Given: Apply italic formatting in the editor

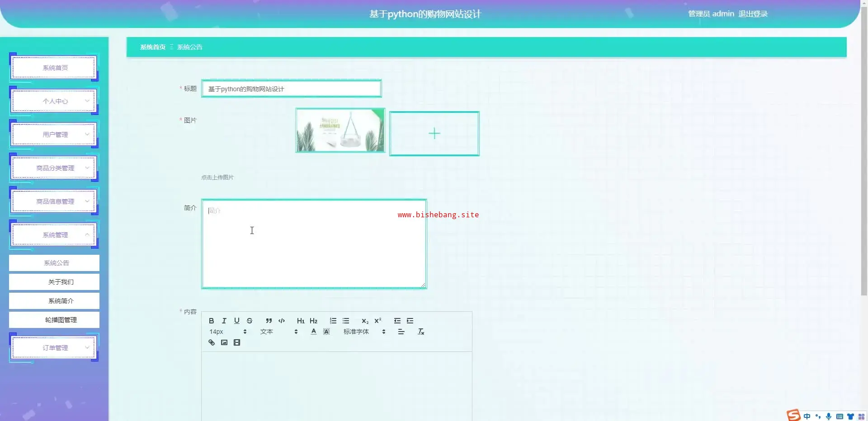Looking at the screenshot, I should coord(224,321).
